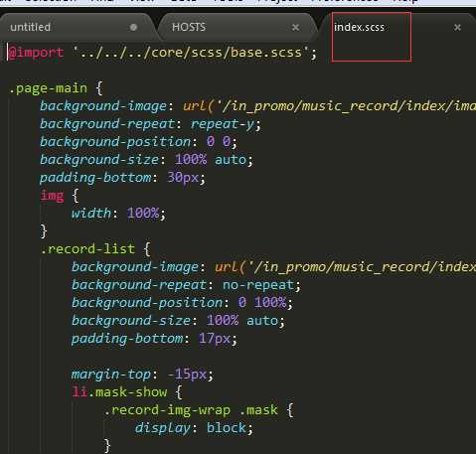Click the .page-main selector

(x=48, y=88)
